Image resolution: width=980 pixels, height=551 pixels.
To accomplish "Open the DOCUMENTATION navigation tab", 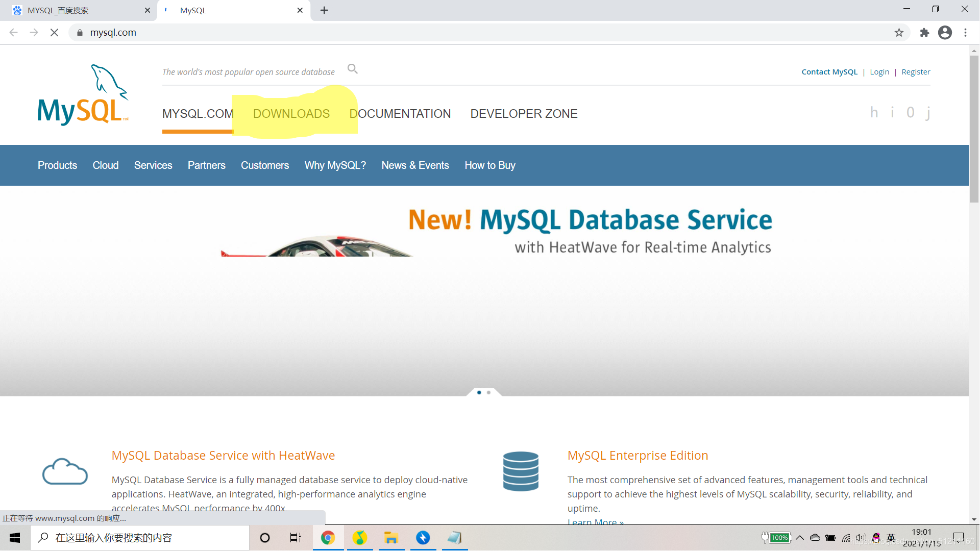I will click(x=400, y=114).
